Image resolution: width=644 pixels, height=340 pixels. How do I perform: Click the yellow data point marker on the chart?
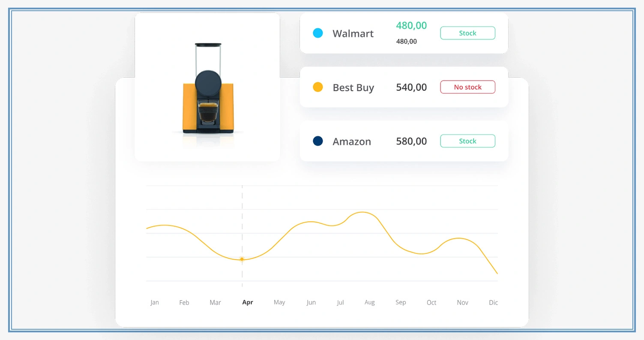coord(242,259)
